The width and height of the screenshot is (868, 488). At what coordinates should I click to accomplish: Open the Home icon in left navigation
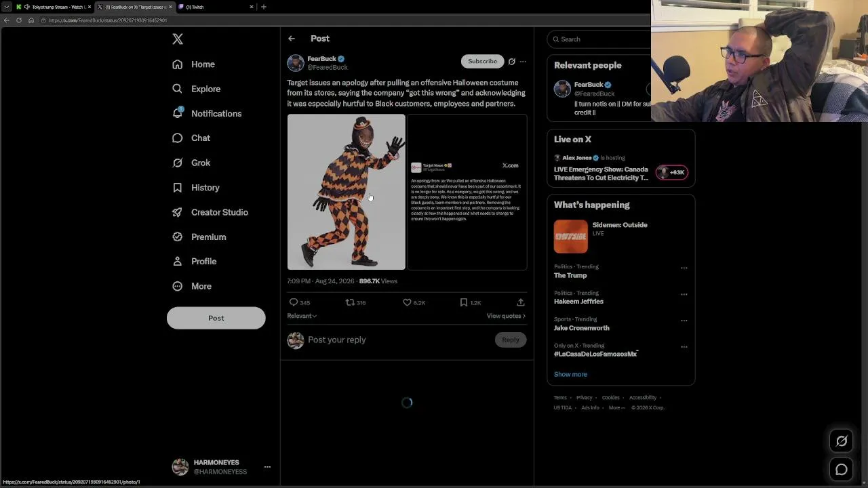point(178,64)
